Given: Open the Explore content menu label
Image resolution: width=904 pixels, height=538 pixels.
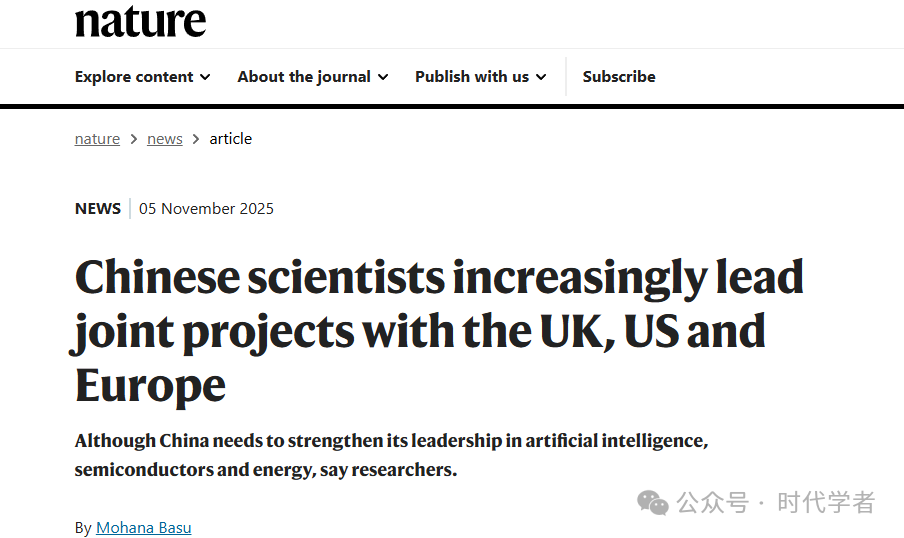Looking at the screenshot, I should 134,77.
